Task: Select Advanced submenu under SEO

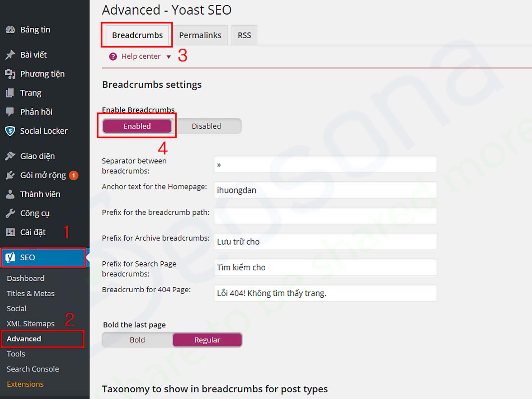Action: point(24,339)
